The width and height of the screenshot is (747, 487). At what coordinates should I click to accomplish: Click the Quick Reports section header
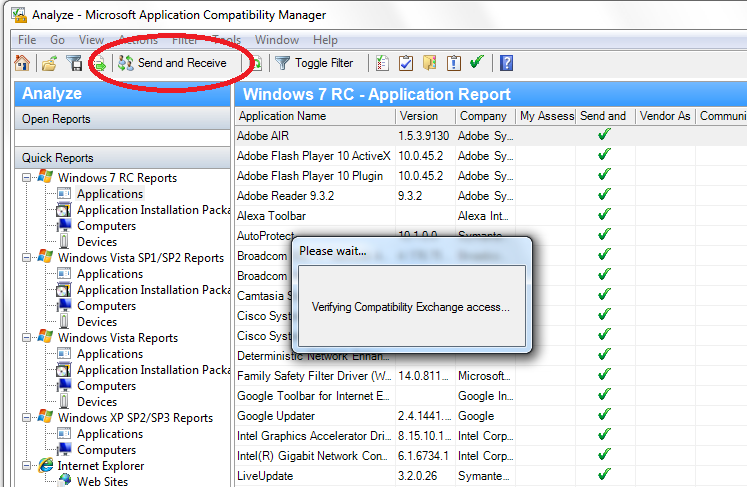(122, 158)
